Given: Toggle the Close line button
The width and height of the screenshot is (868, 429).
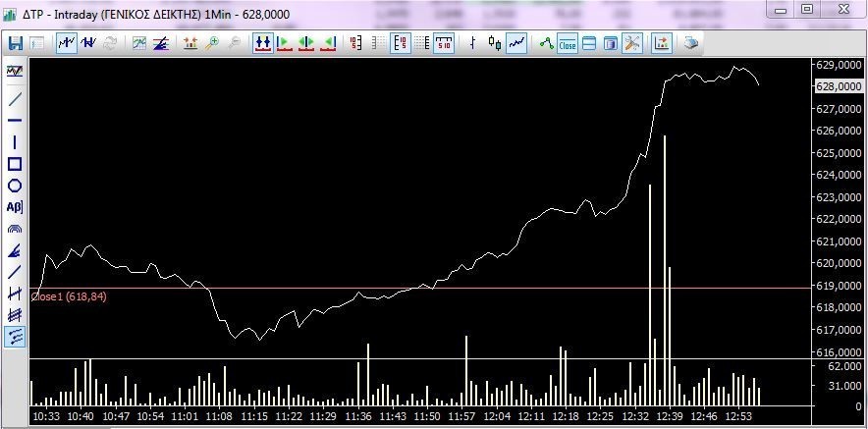Looking at the screenshot, I should click(568, 43).
